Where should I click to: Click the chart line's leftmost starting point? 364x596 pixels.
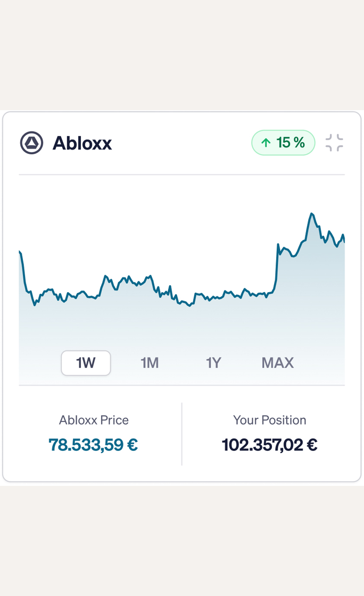click(x=20, y=252)
